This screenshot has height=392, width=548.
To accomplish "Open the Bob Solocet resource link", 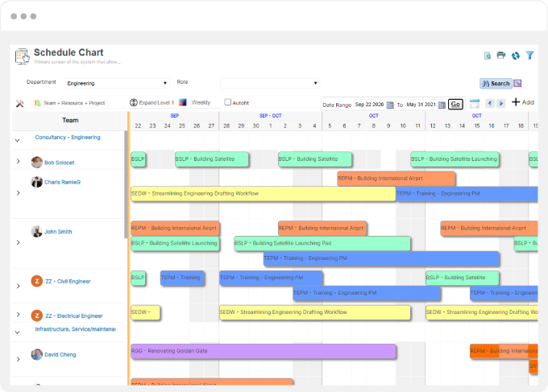I will [60, 163].
